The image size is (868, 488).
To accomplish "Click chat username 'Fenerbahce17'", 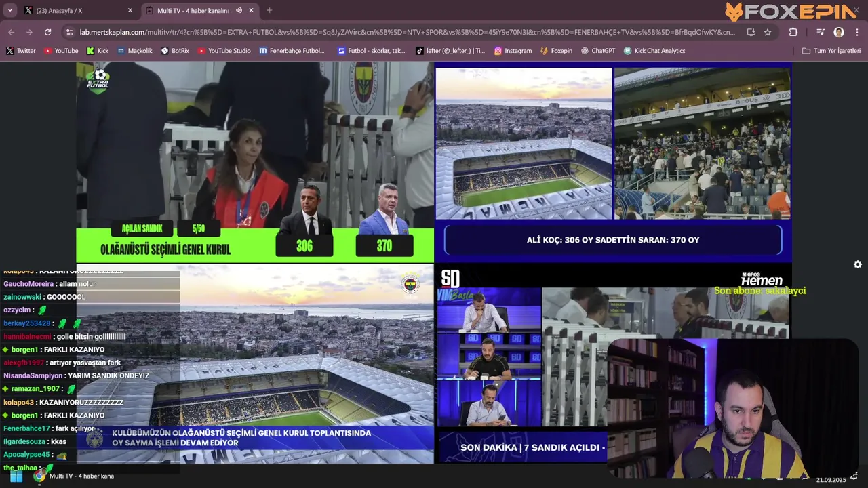I will (27, 428).
